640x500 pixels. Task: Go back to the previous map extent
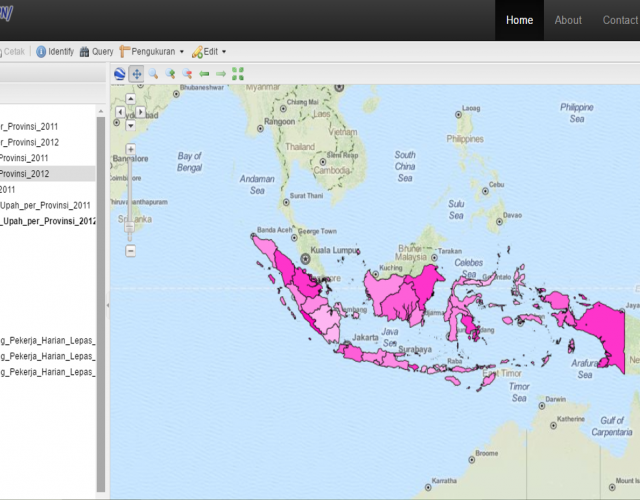tap(204, 73)
